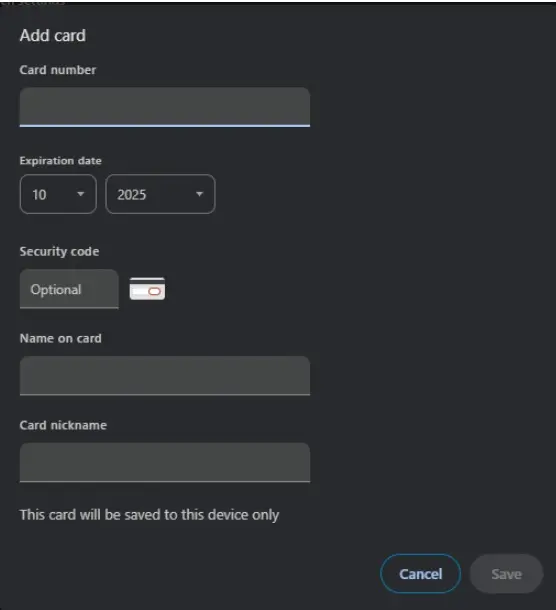Click the Security code label
The height and width of the screenshot is (610, 556).
pos(59,251)
